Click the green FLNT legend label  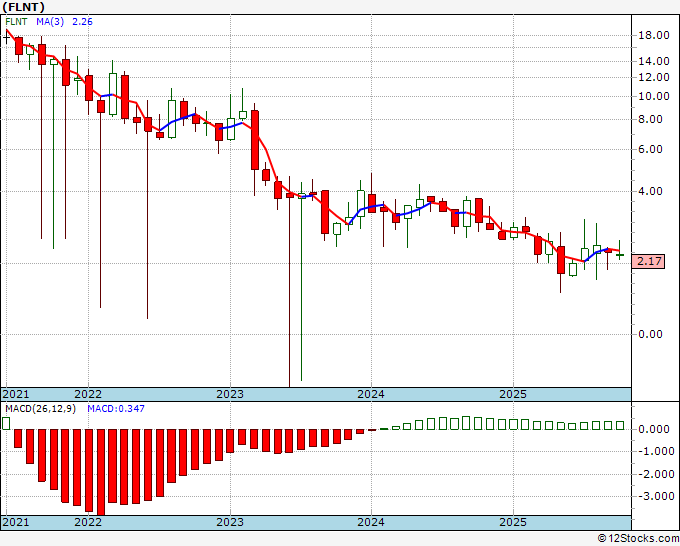point(16,22)
